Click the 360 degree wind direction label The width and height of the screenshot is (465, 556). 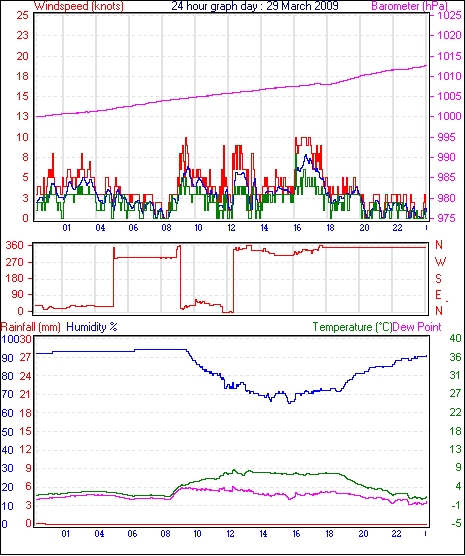coord(15,245)
